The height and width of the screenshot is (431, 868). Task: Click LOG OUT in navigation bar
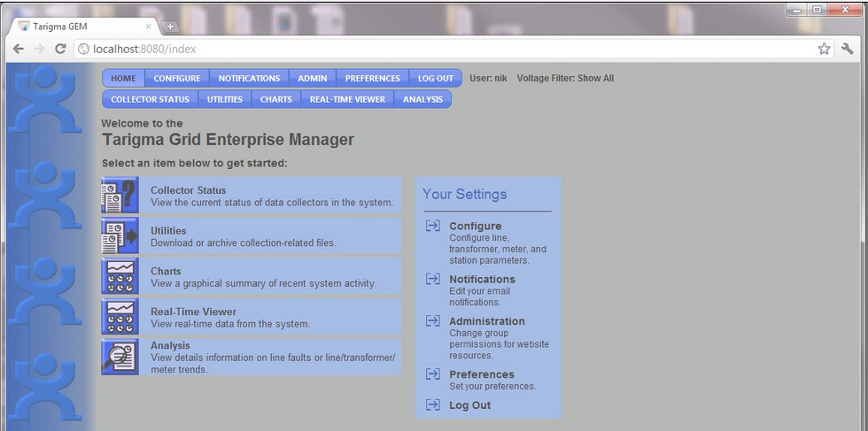[436, 78]
